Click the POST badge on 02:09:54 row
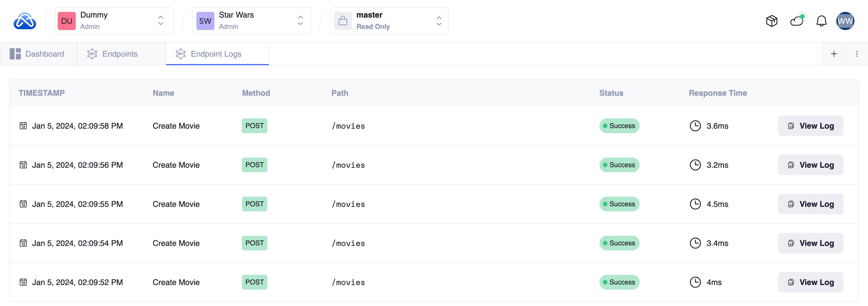 pyautogui.click(x=254, y=243)
